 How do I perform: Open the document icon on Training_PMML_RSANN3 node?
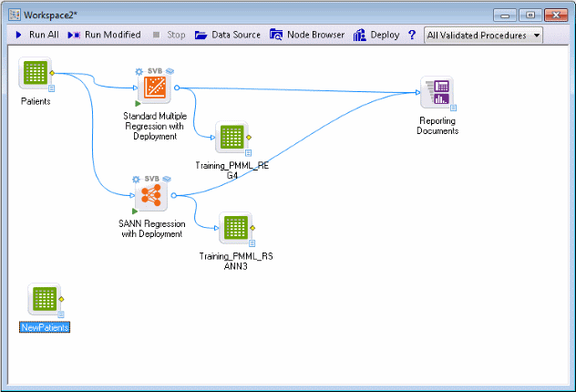252,243
